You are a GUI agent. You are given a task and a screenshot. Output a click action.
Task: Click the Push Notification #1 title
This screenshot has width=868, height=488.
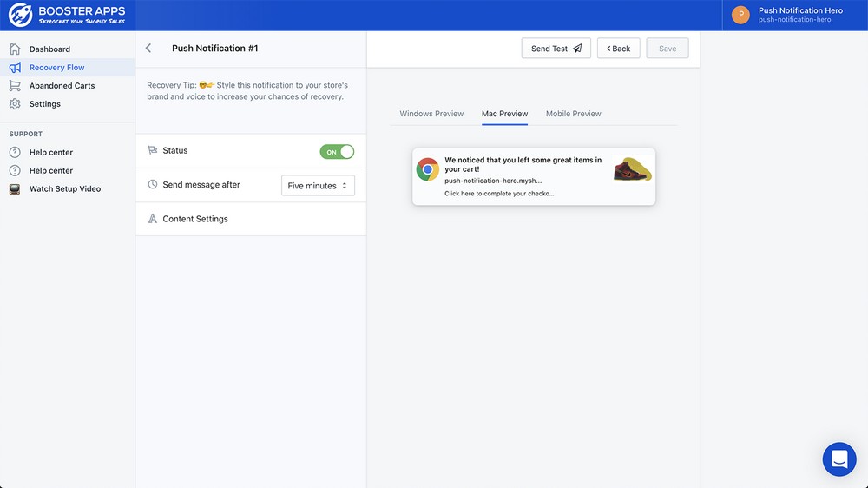(x=214, y=48)
